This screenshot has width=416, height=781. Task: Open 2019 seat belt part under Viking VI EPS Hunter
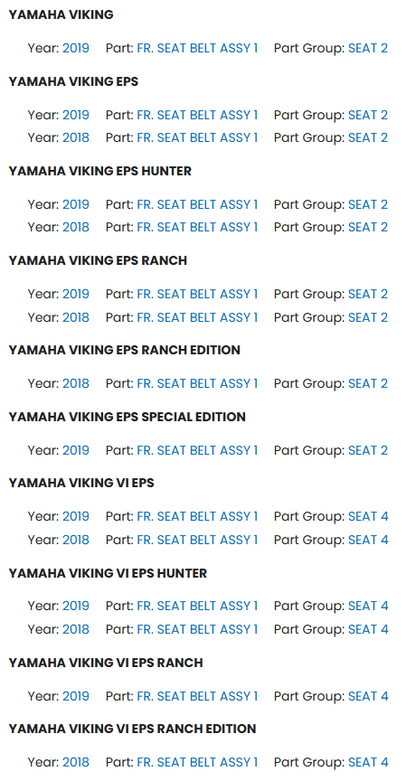[197, 606]
